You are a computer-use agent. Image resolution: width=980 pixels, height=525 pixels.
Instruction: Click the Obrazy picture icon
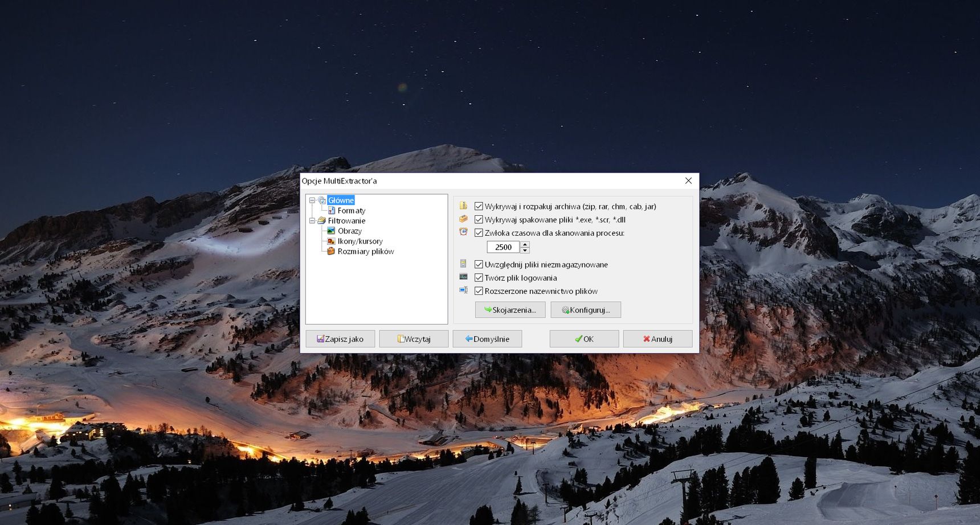tap(332, 231)
